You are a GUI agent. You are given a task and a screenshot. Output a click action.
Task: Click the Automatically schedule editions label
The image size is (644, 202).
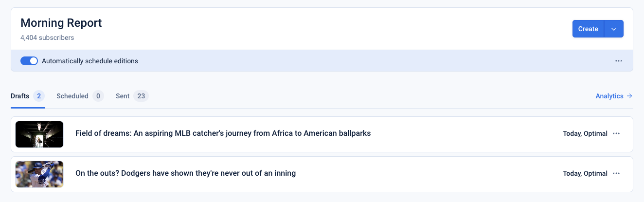90,61
